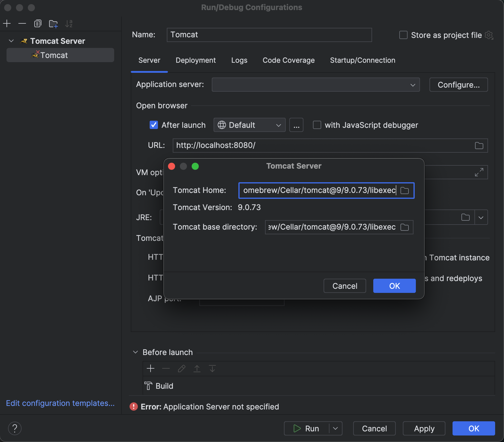This screenshot has height=442, width=504.
Task: Select the Build task row
Action: [319, 386]
